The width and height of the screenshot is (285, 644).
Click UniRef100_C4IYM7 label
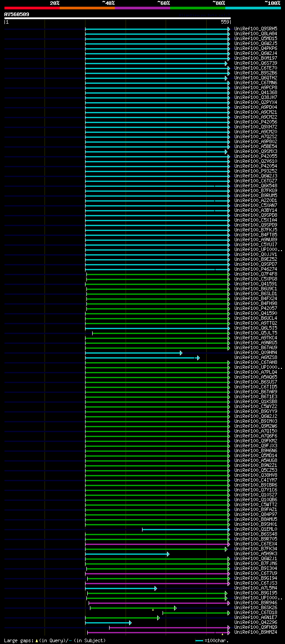256,480
